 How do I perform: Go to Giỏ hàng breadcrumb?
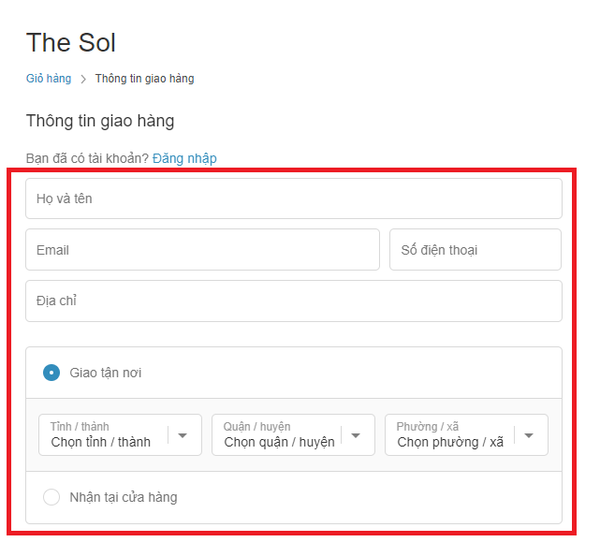[x=49, y=78]
